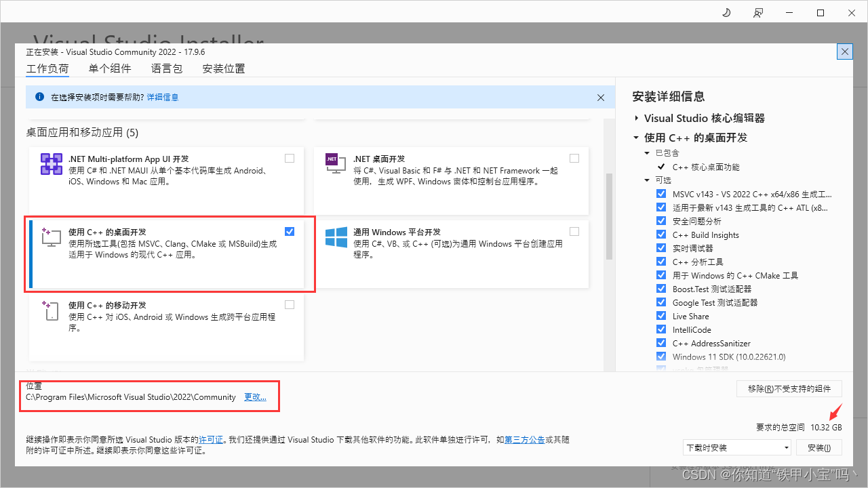868x488 pixels.
Task: Uncheck Google Test 测试适配器
Action: [x=661, y=302]
